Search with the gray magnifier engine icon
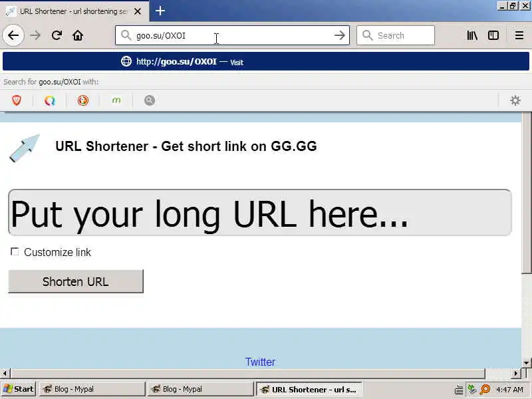This screenshot has width=532, height=399. pos(149,100)
